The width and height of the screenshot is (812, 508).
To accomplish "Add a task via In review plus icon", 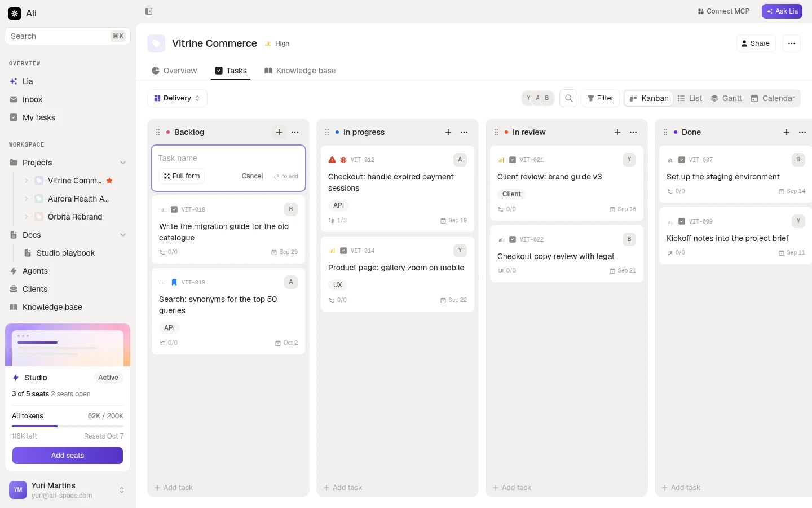I will pyautogui.click(x=617, y=132).
